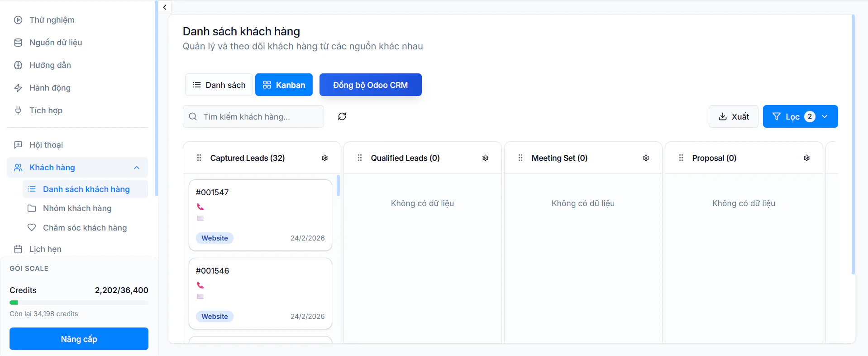Click the Thử nghiệm play icon
The width and height of the screenshot is (868, 356).
[18, 20]
